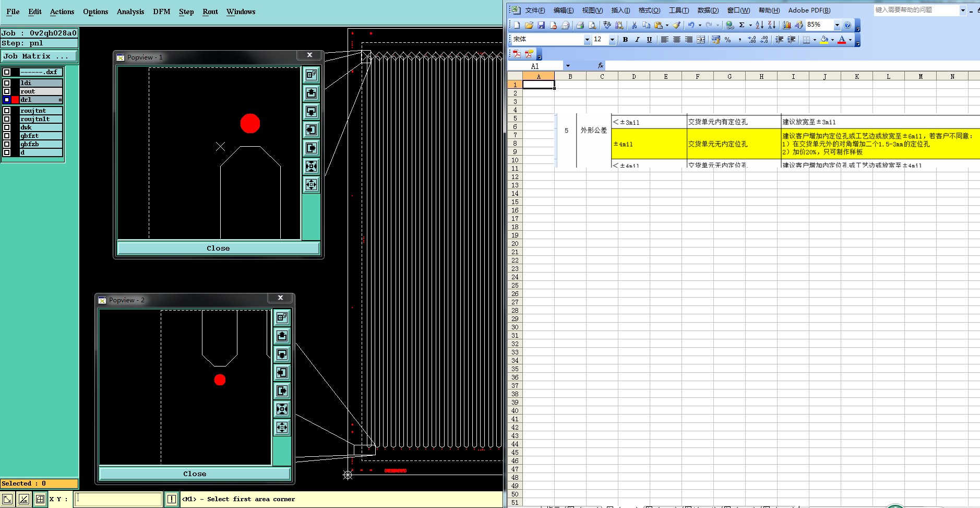Toggle the checkbox for layer roujtnt
Viewport: 980px width, 508px height.
[x=7, y=111]
